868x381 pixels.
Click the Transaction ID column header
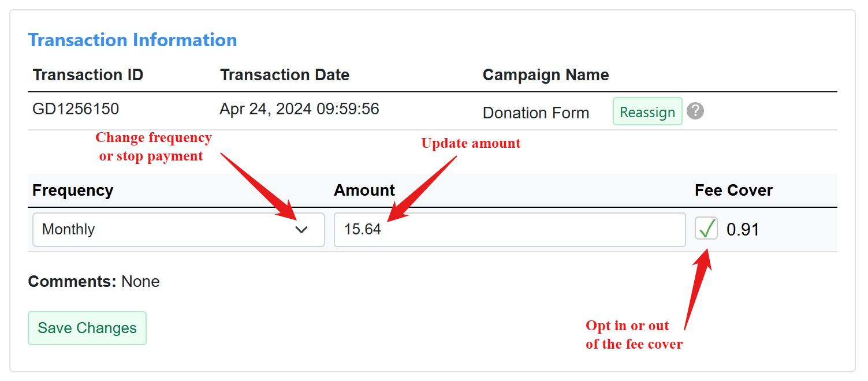click(88, 75)
